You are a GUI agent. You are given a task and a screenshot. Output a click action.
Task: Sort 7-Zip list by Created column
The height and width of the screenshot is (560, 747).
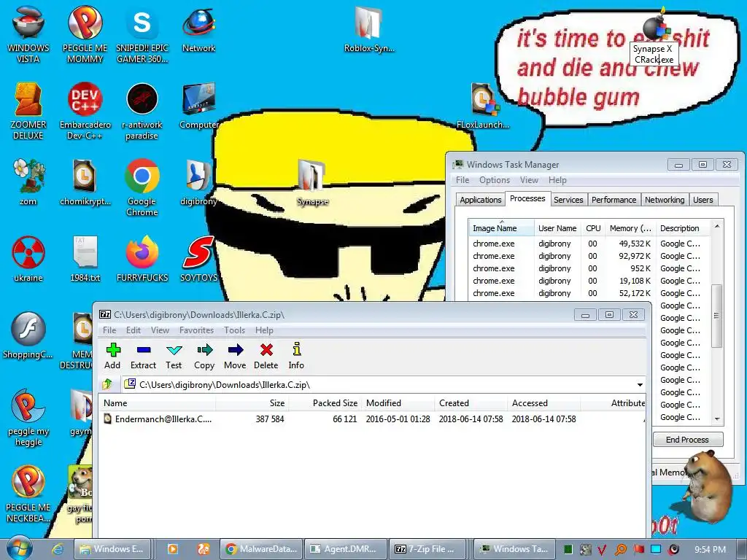coord(471,402)
